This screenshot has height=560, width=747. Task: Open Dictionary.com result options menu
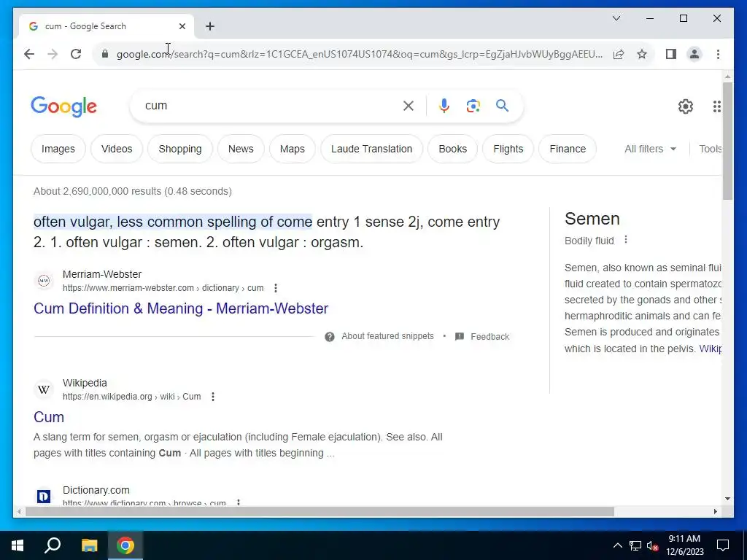coord(239,502)
